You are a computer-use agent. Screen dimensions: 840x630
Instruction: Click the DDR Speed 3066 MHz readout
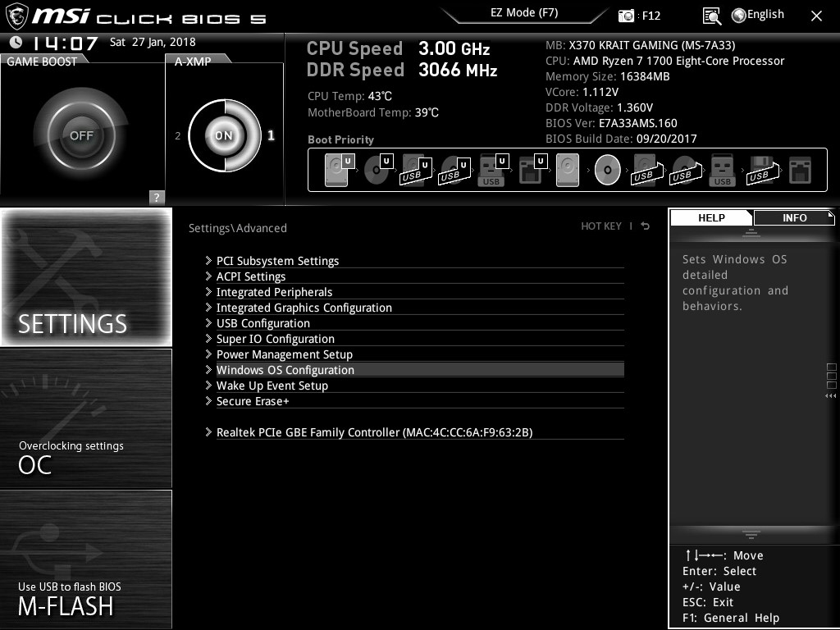[402, 71]
